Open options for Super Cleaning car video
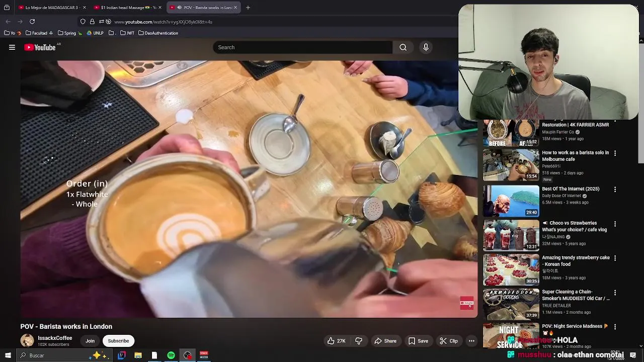Viewport: 644px width, 362px height. [615, 293]
